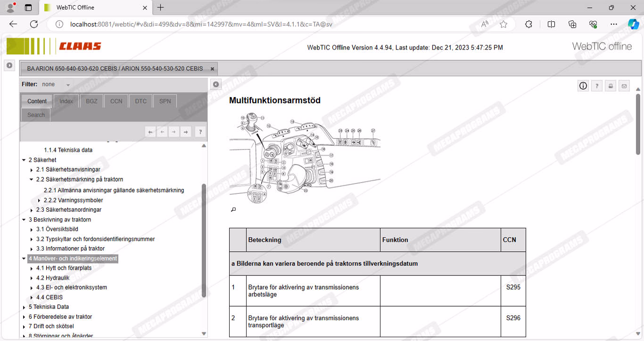
Task: Close the BA ARION document tab
Action: tap(212, 69)
